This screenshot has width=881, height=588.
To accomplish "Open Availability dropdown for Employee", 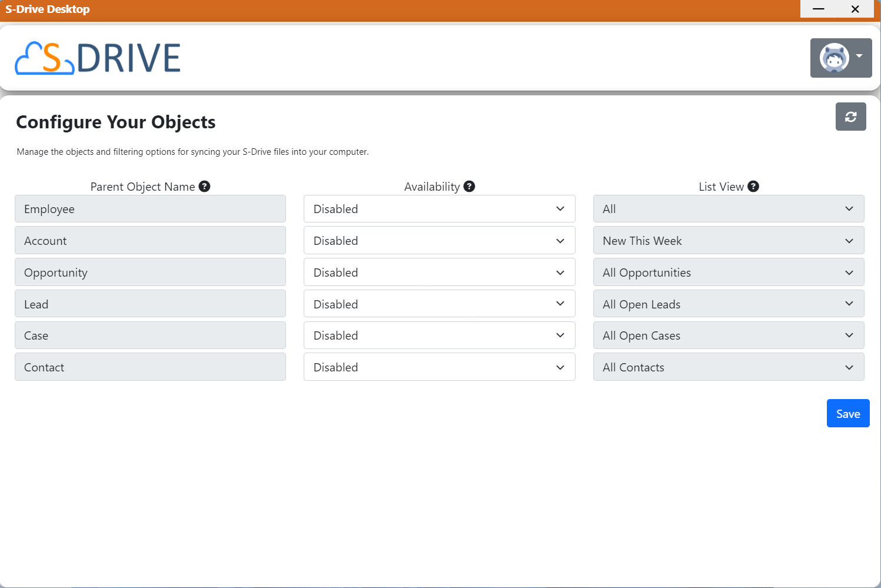I will click(439, 209).
